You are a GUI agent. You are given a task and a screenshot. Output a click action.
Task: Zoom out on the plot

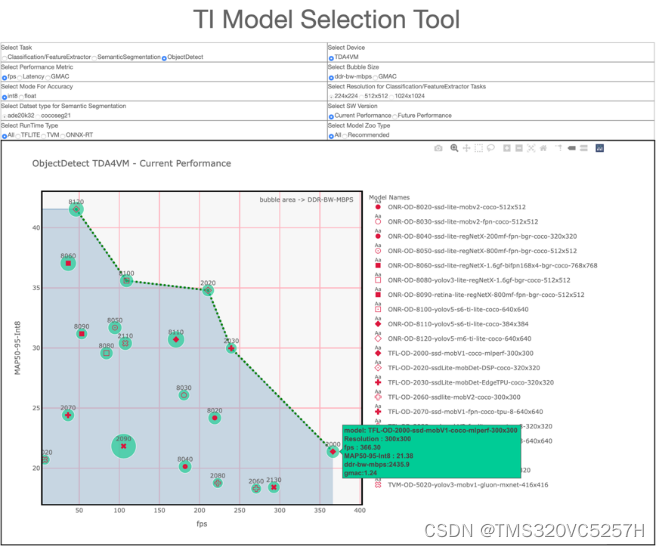519,148
